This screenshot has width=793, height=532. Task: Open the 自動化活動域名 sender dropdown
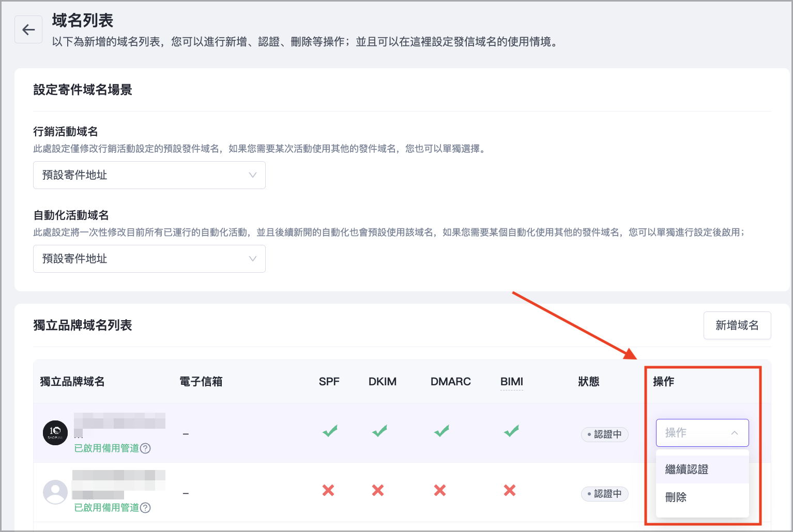point(149,259)
